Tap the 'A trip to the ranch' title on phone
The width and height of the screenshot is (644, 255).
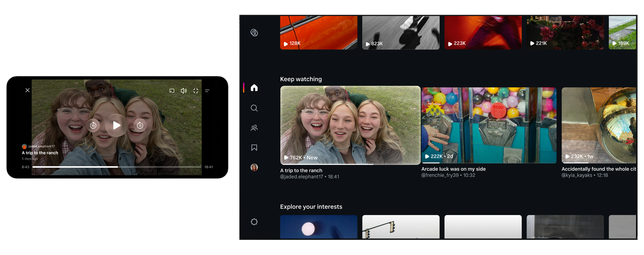pos(40,153)
